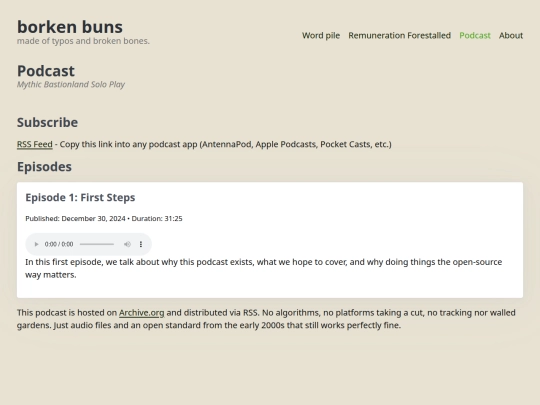Open the Word pile page
The width and height of the screenshot is (540, 405).
[321, 35]
